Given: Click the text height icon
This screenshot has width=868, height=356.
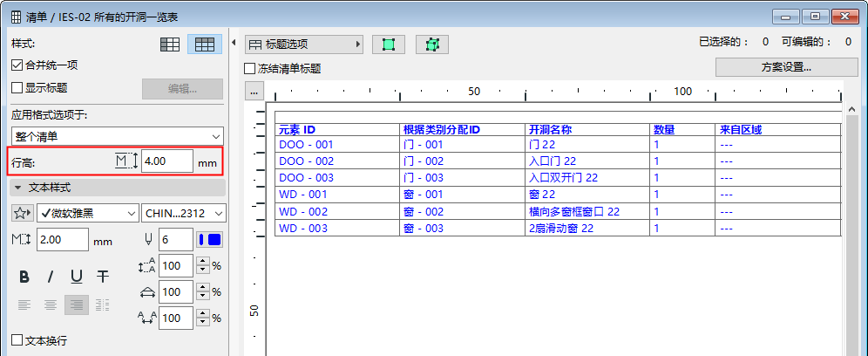Looking at the screenshot, I should click(22, 240).
